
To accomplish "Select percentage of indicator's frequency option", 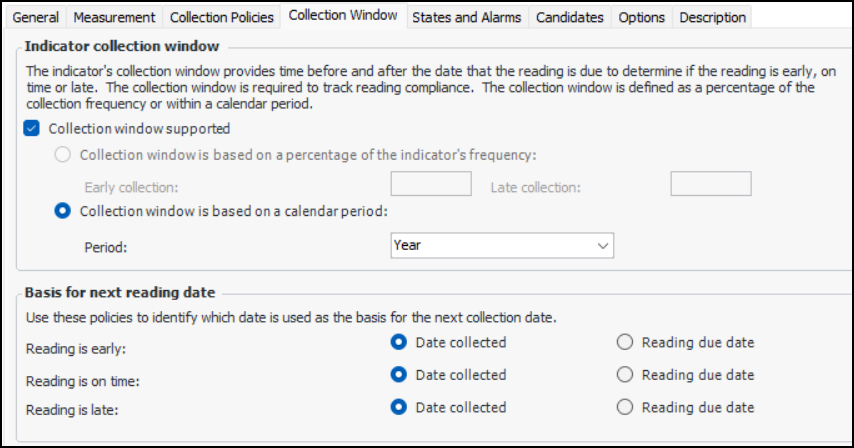I will click(63, 155).
